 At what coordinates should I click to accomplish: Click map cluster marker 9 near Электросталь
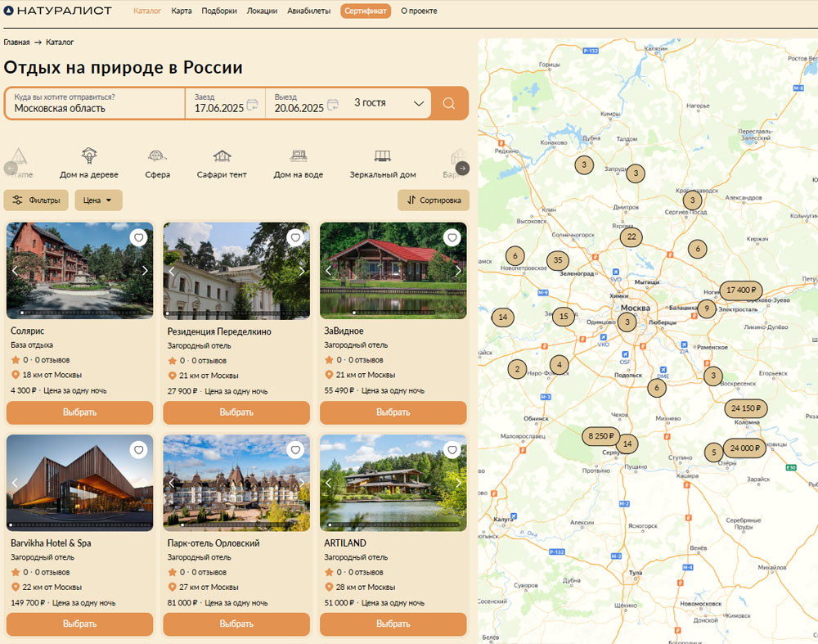[x=707, y=308]
